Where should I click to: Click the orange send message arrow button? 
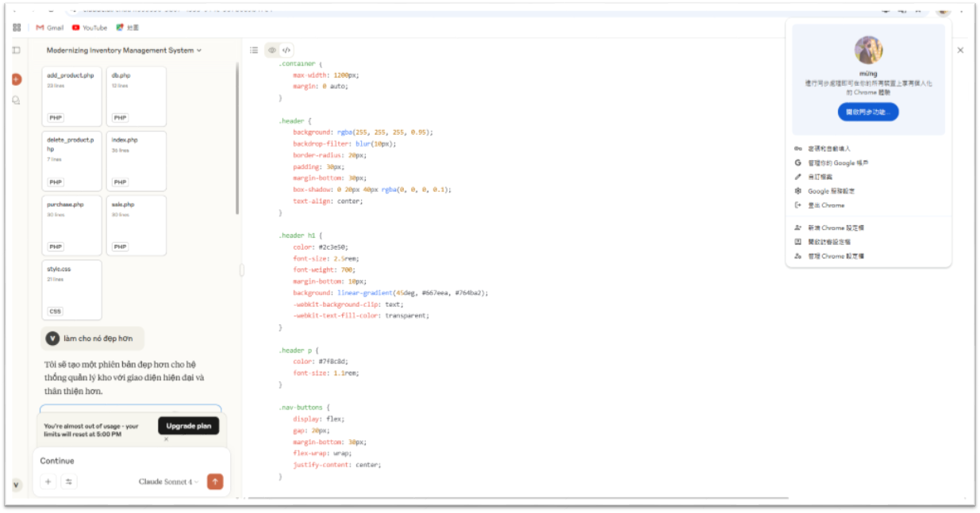(215, 481)
